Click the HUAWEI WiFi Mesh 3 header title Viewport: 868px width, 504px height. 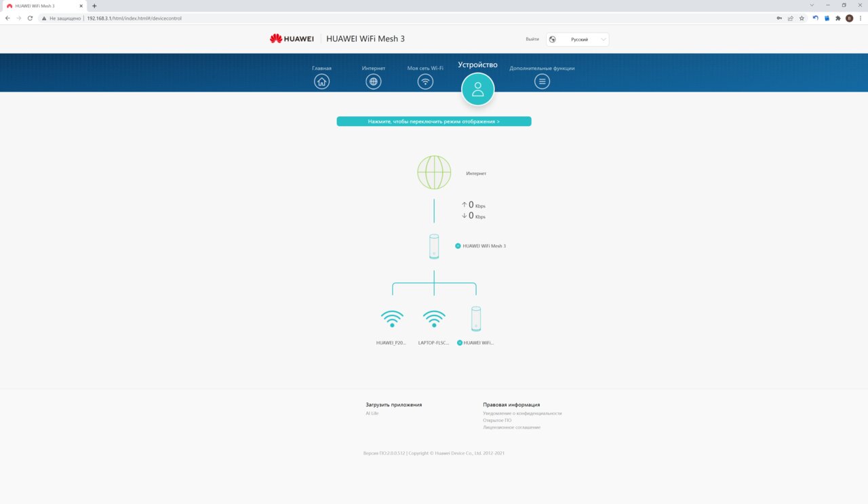pos(366,39)
